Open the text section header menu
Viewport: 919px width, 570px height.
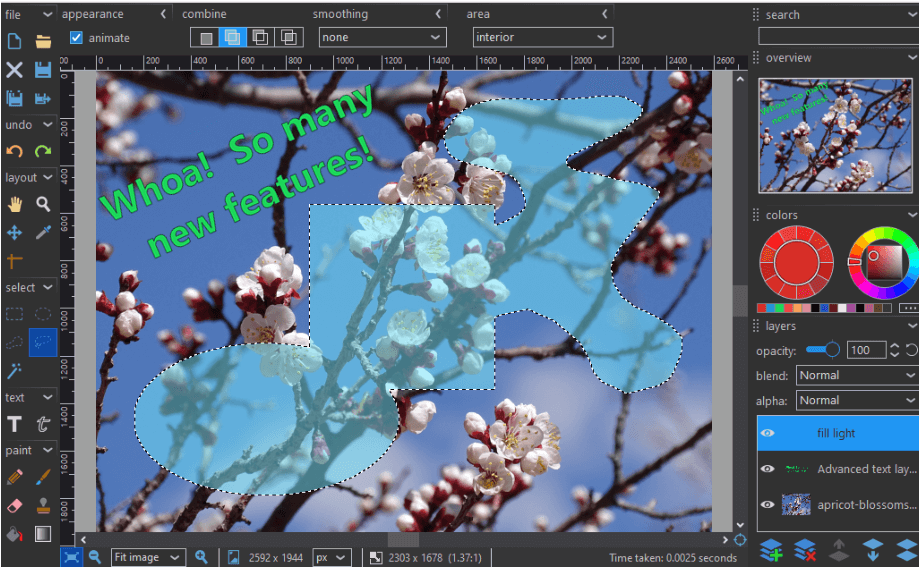click(x=47, y=397)
